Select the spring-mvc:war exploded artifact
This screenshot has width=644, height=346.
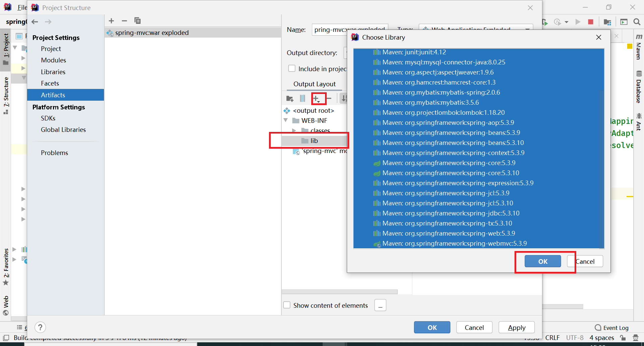coord(193,33)
